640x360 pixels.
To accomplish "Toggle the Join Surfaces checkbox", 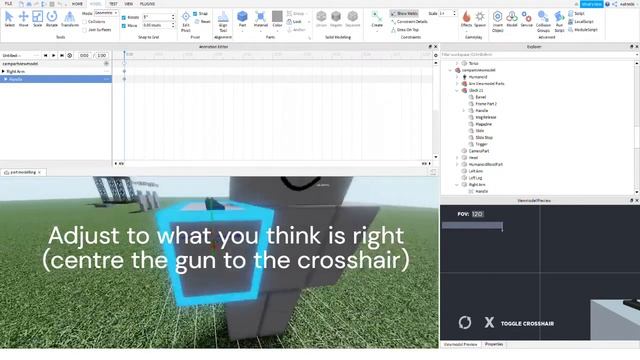I will pyautogui.click(x=84, y=30).
